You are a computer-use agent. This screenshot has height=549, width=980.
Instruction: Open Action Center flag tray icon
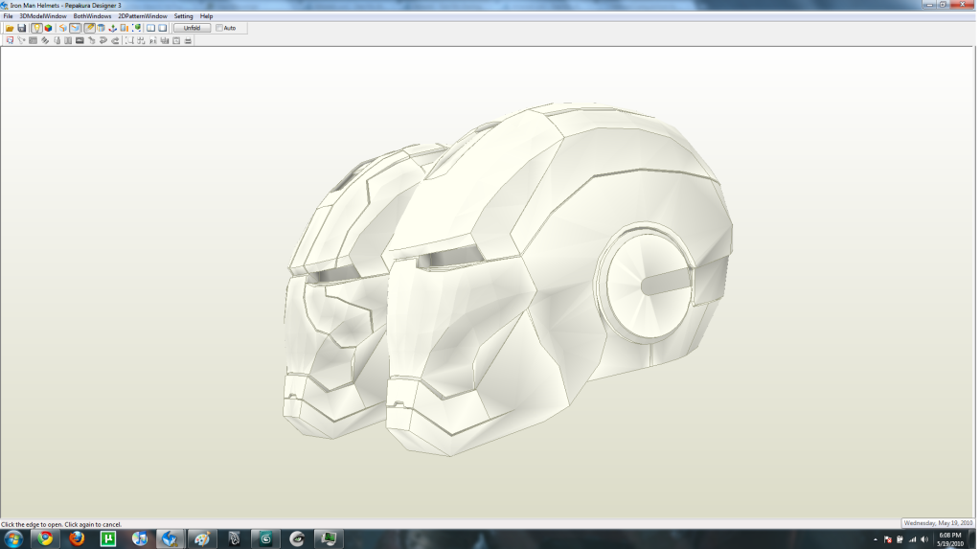tap(887, 539)
